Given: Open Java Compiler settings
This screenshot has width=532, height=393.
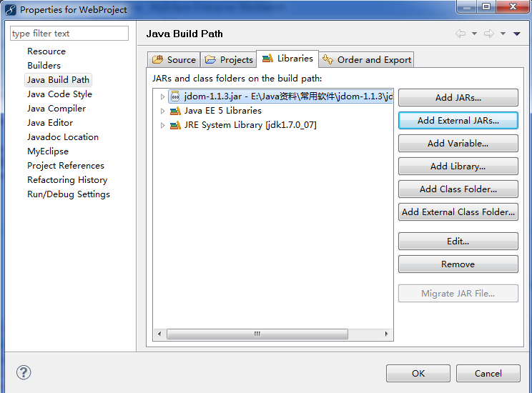Looking at the screenshot, I should click(x=56, y=109).
